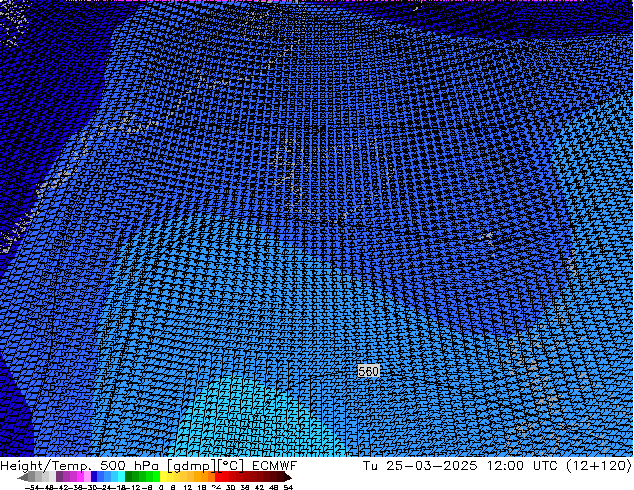Click the '(12+120)' forecast hour text
This screenshot has width=634, height=490.
pyautogui.click(x=598, y=466)
